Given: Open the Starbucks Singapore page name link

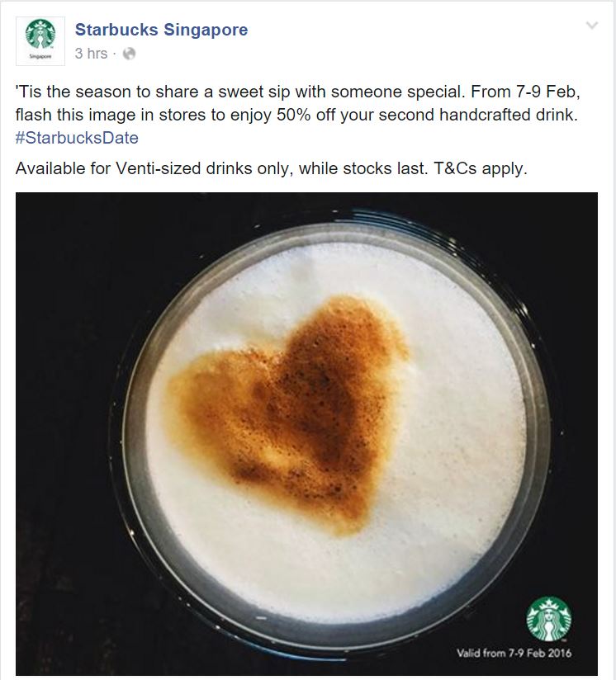Looking at the screenshot, I should tap(161, 30).
